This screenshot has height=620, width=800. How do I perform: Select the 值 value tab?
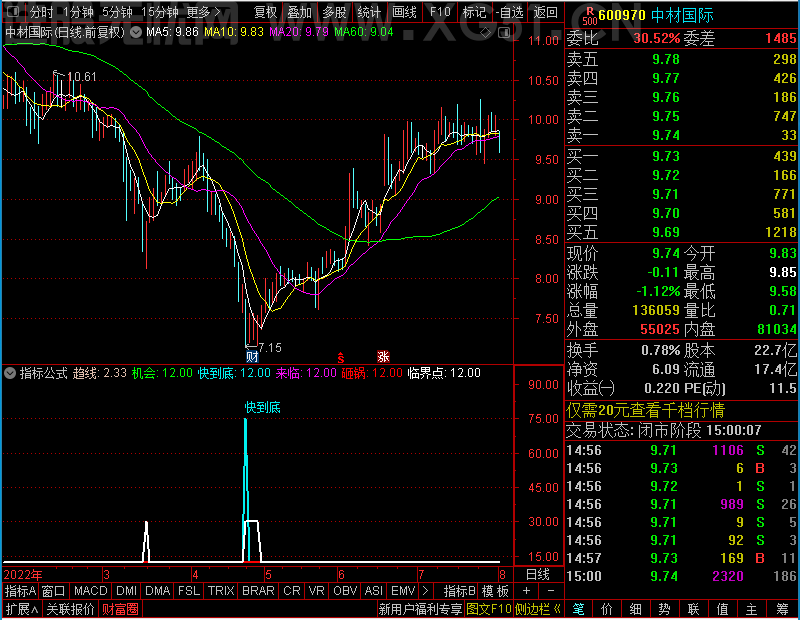pos(722,609)
